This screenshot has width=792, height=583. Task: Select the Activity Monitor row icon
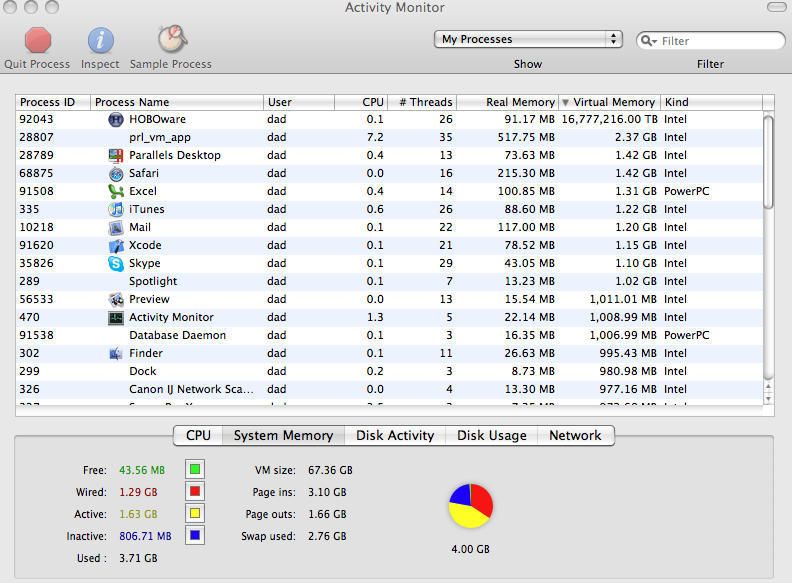[116, 317]
